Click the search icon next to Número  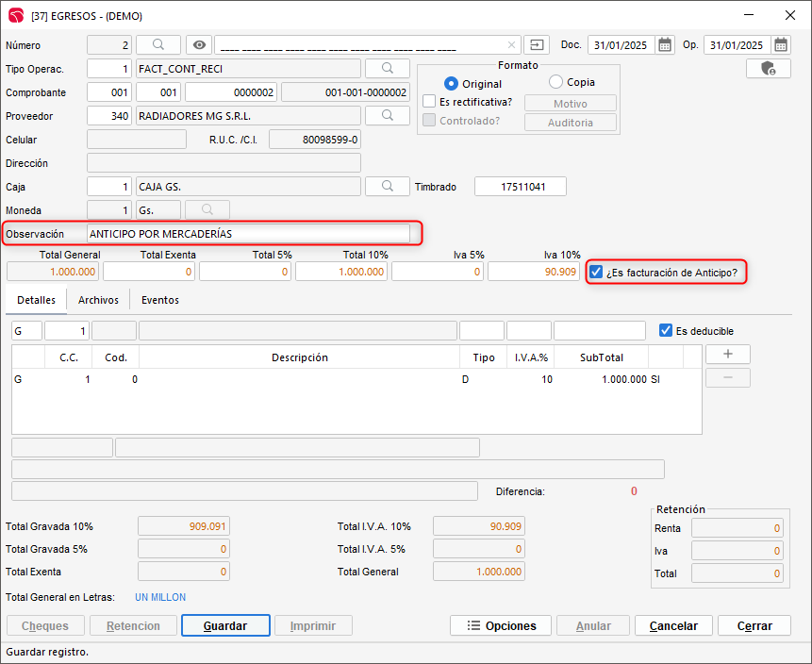pos(158,45)
